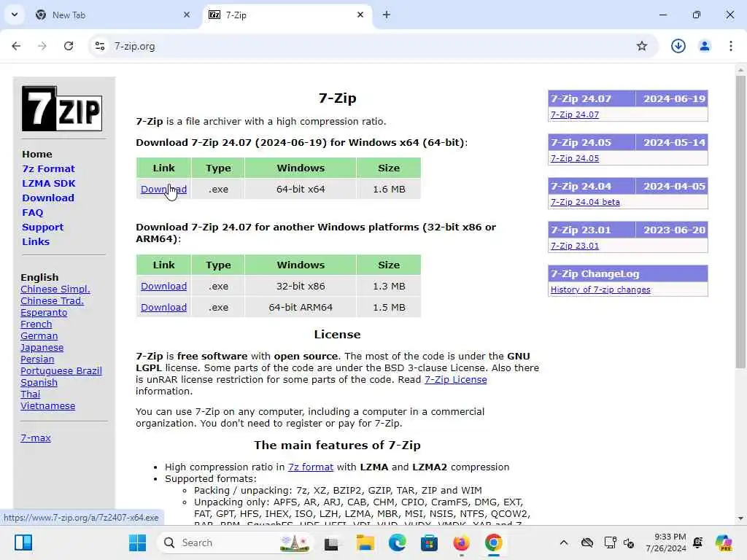Close the 7-Zip tab
The image size is (747, 560).
tap(360, 15)
